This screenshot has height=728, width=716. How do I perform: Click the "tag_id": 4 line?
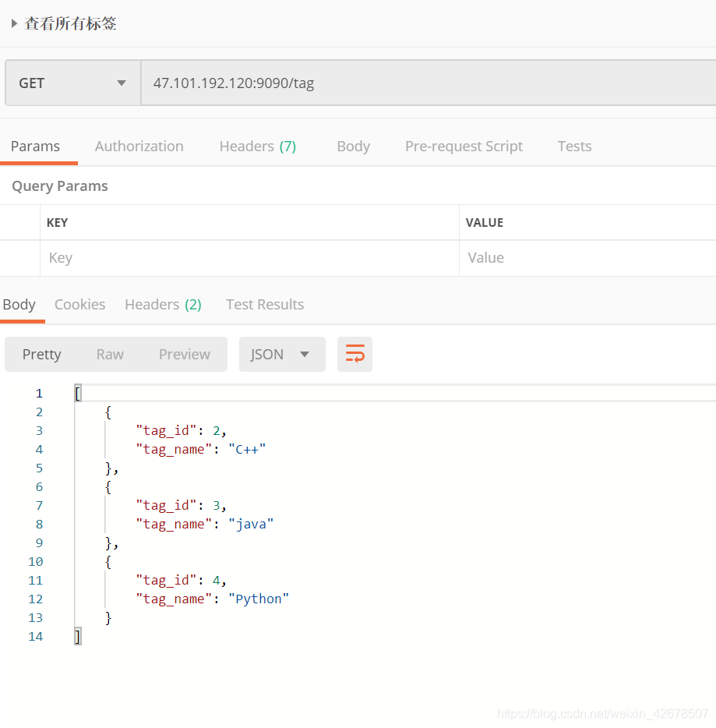pyautogui.click(x=181, y=581)
